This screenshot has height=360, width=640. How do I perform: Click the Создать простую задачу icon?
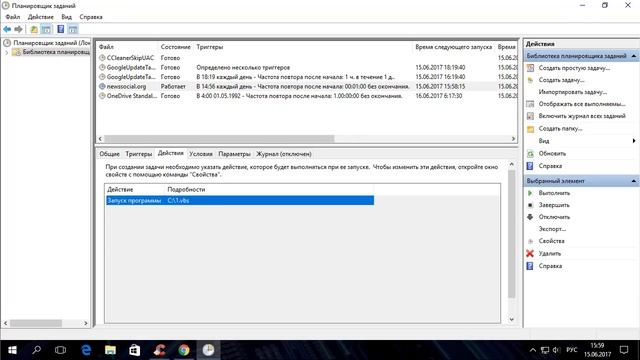pyautogui.click(x=530, y=68)
